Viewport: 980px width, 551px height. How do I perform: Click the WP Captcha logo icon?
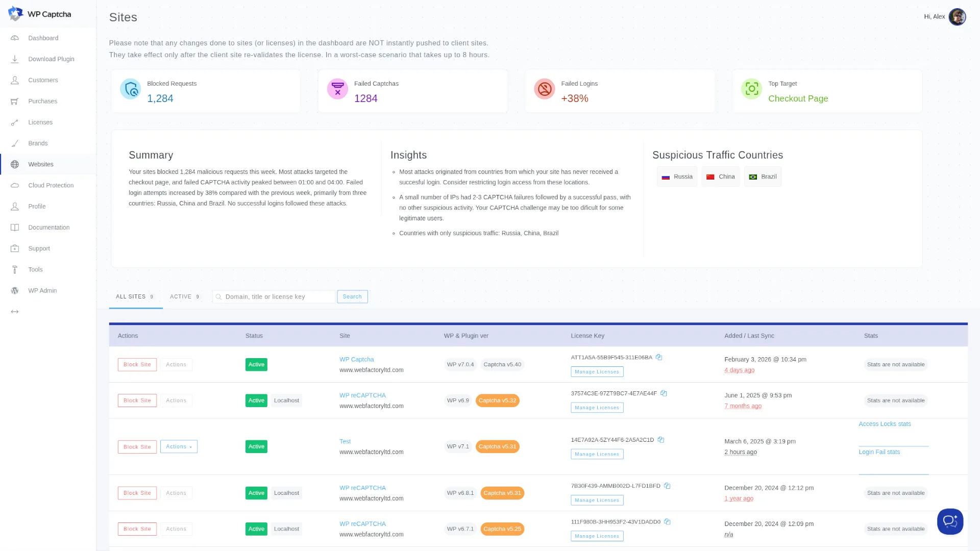(x=15, y=14)
